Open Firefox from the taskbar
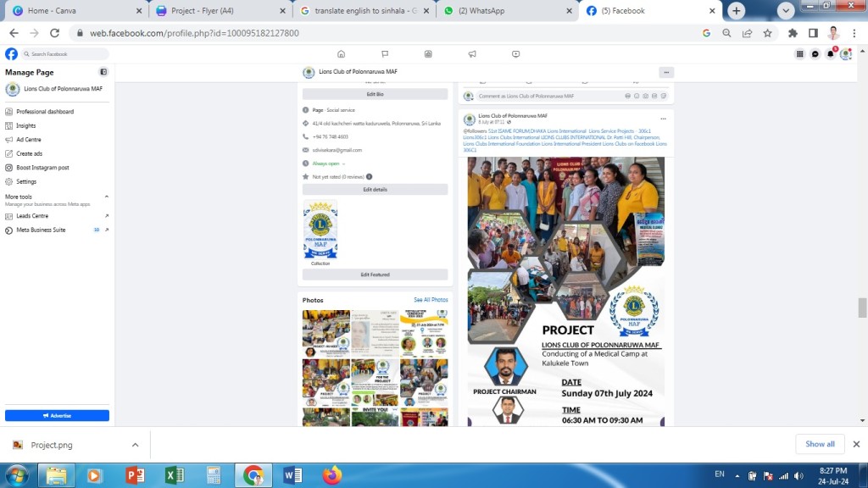This screenshot has width=868, height=488. 332,475
